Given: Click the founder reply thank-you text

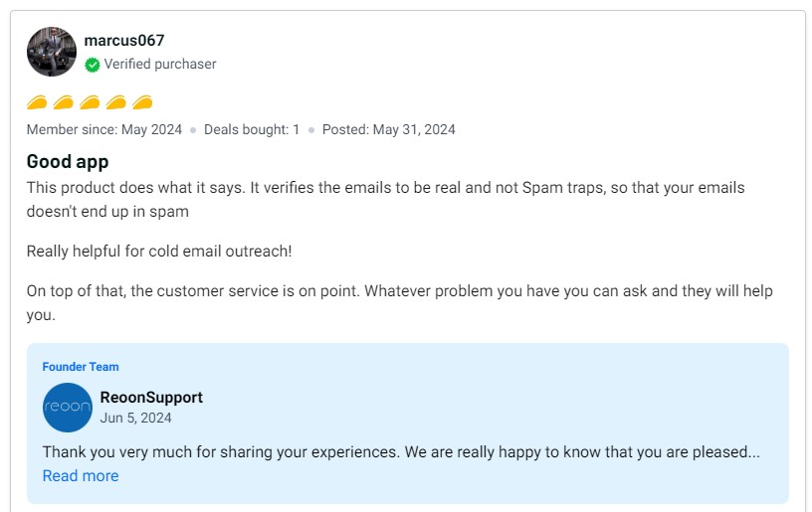Looking at the screenshot, I should (x=400, y=451).
